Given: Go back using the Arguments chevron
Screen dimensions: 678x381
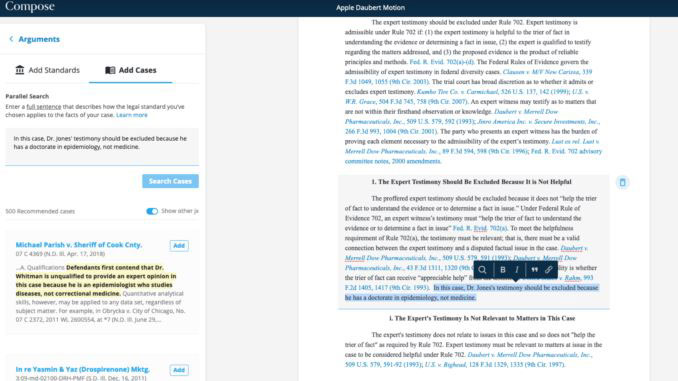Looking at the screenshot, I should coord(11,39).
